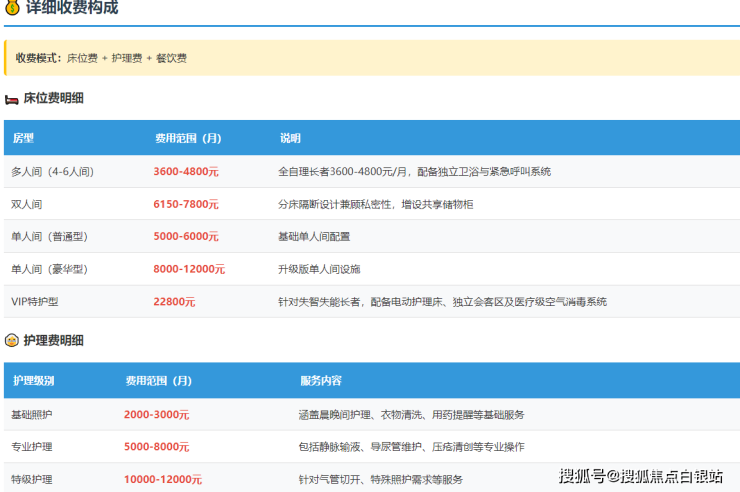Select the 基础照护 care level
This screenshot has height=492, width=740.
(31, 415)
